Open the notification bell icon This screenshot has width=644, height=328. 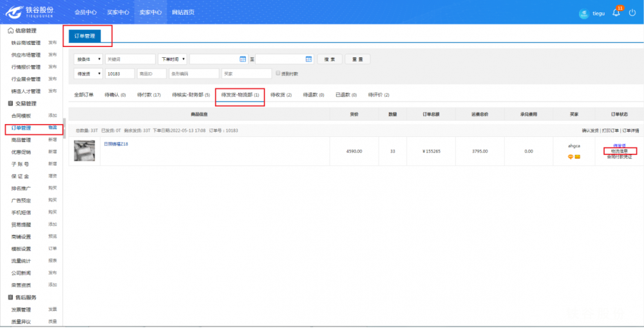click(616, 13)
